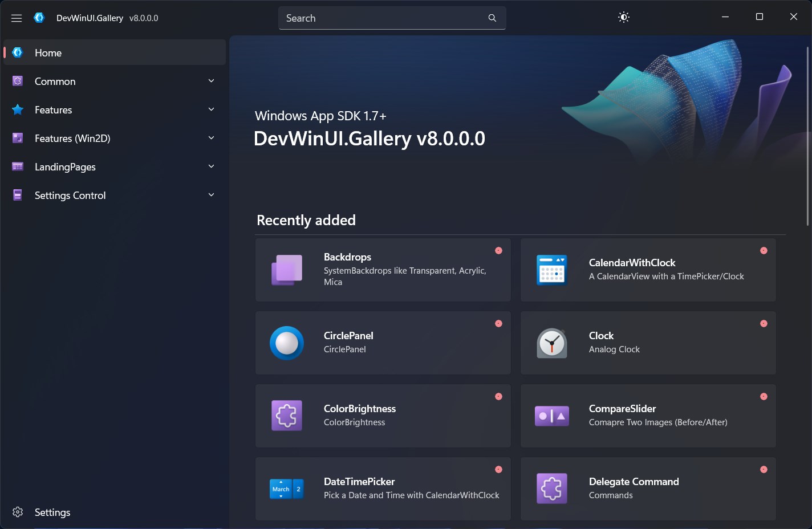Click the red dot badge on Clock card
This screenshot has width=812, height=529.
pos(764,323)
